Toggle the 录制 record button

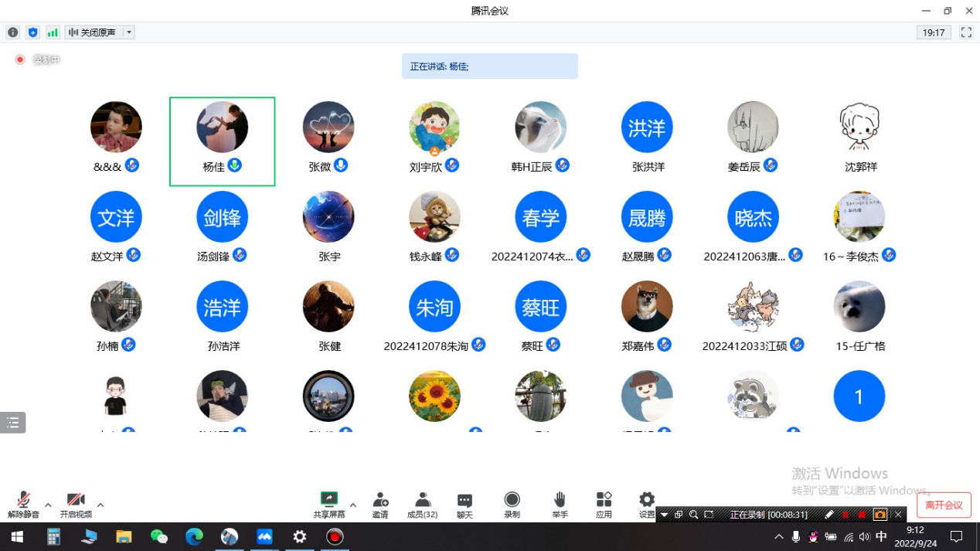tap(512, 504)
